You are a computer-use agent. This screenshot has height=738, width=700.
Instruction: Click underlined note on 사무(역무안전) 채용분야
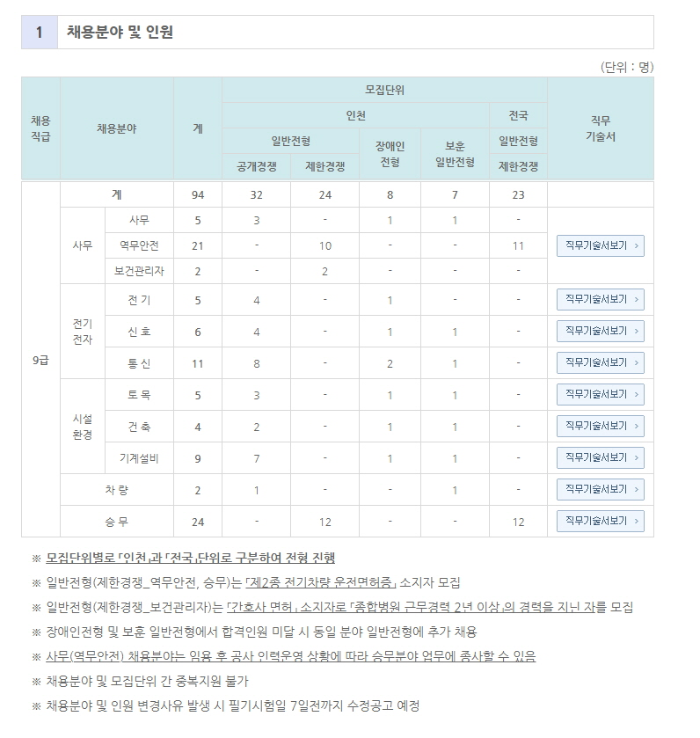[x=290, y=656]
